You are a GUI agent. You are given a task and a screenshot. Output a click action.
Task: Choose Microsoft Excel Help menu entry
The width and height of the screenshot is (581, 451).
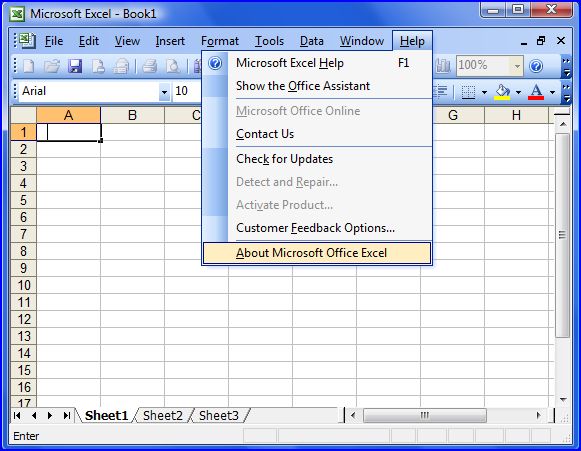point(317,63)
